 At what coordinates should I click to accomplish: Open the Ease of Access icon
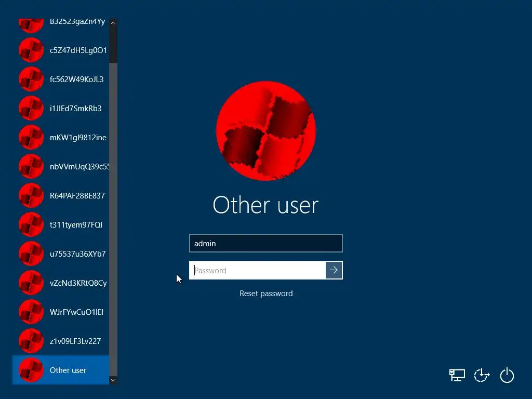coord(482,375)
